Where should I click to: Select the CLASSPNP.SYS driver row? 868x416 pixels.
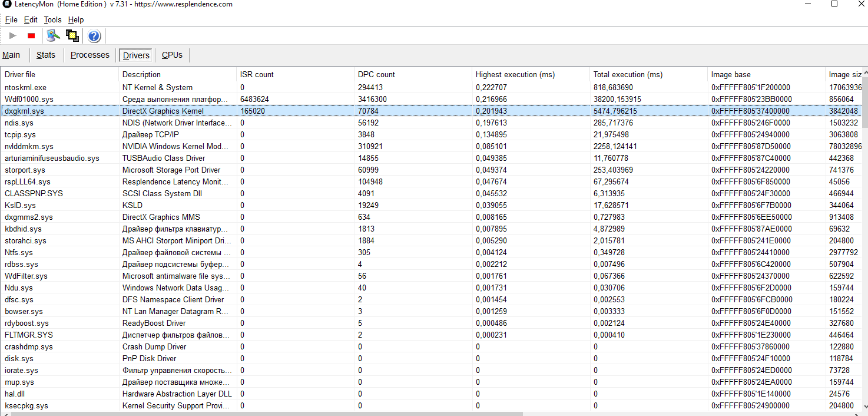point(431,193)
